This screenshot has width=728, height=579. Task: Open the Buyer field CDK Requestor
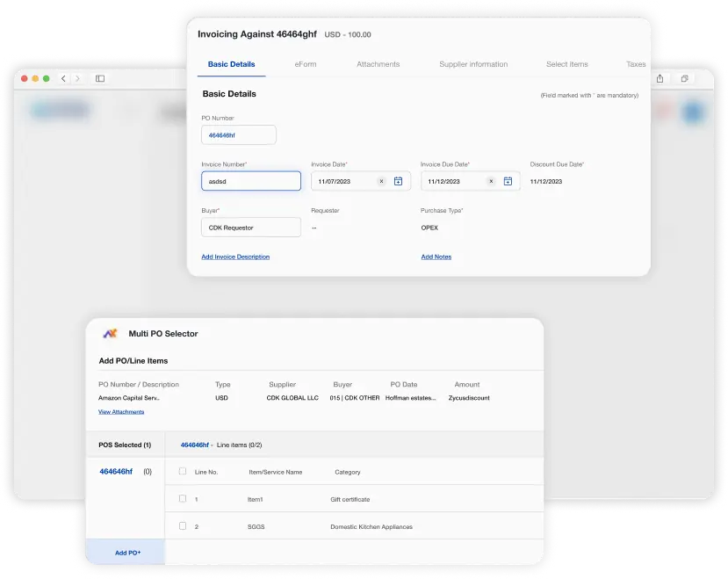coord(250,228)
